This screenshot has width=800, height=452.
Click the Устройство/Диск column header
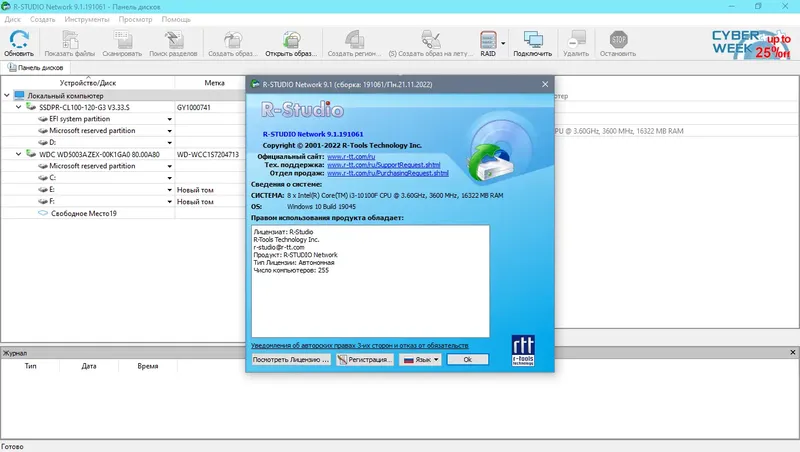[x=88, y=83]
